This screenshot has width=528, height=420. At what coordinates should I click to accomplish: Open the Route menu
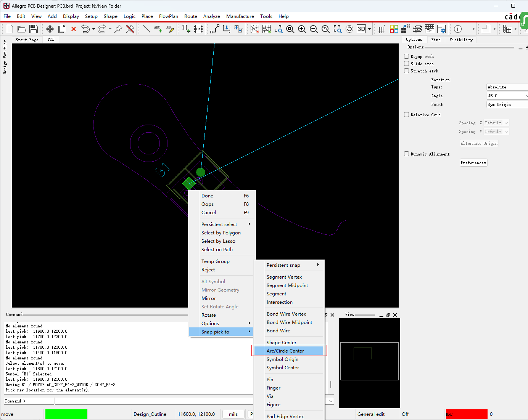tap(191, 16)
